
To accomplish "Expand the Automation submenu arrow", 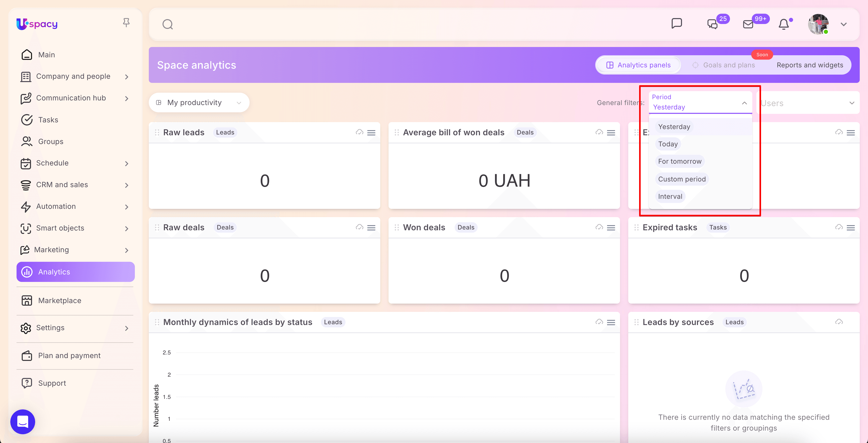I will coord(127,207).
